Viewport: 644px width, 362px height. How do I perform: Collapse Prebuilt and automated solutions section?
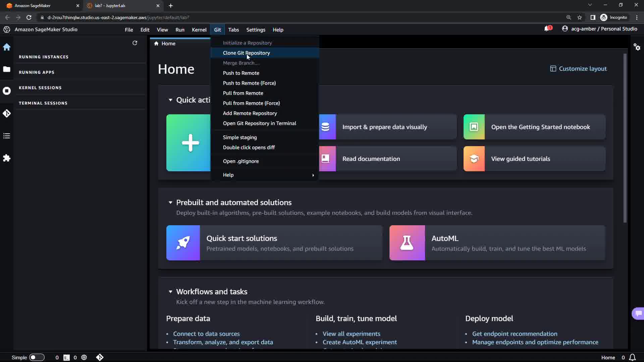[170, 202]
